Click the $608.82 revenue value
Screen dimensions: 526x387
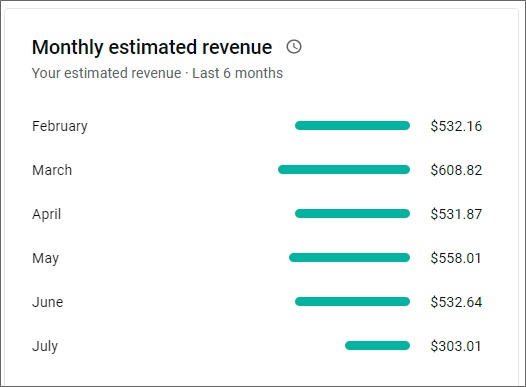(456, 170)
